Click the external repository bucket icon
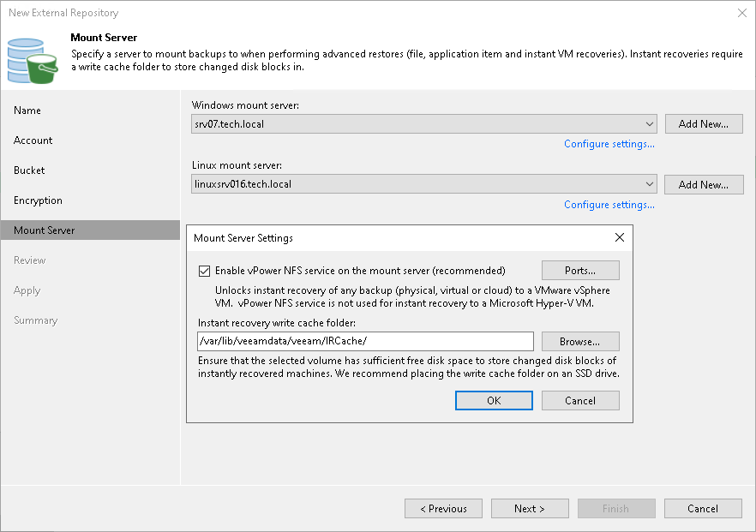The height and width of the screenshot is (532, 756). 33,61
